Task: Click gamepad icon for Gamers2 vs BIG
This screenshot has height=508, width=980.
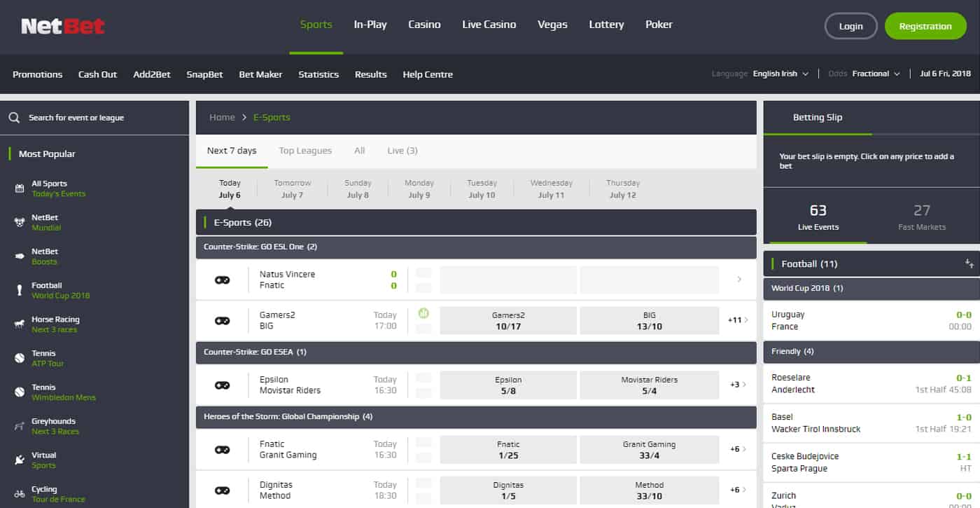Action: pos(223,320)
